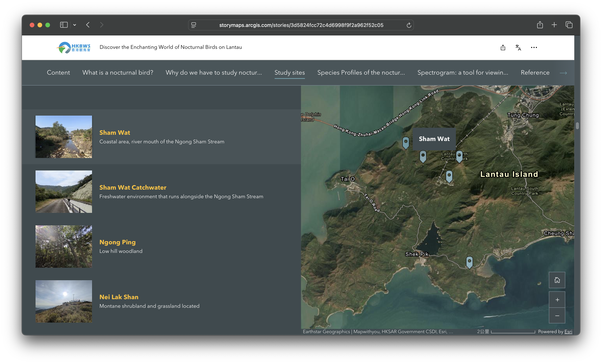
Task: Go to 'What is a nocturnal bird?' section
Action: (x=118, y=73)
